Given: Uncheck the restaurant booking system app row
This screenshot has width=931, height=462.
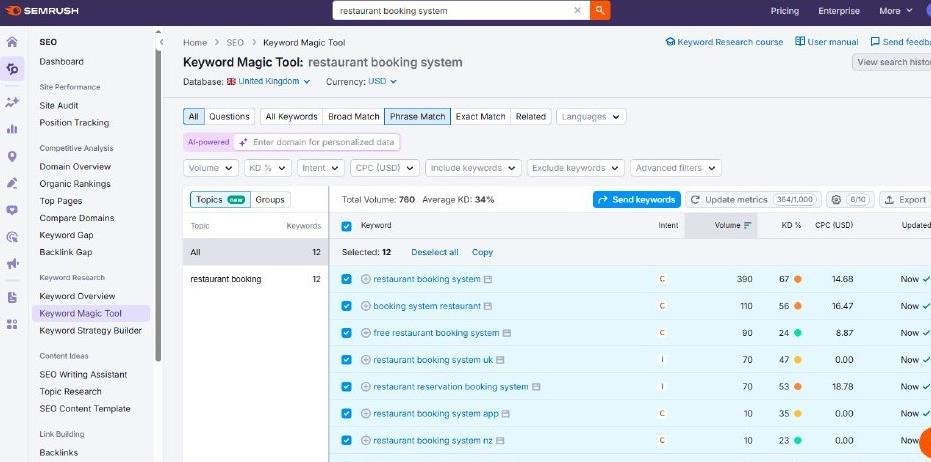Looking at the screenshot, I should pos(347,414).
